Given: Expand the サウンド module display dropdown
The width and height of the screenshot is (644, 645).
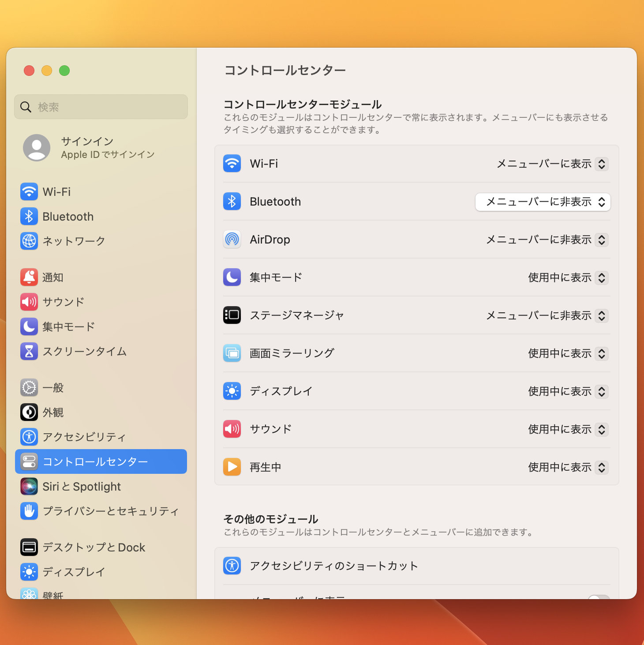Looking at the screenshot, I should coord(568,430).
